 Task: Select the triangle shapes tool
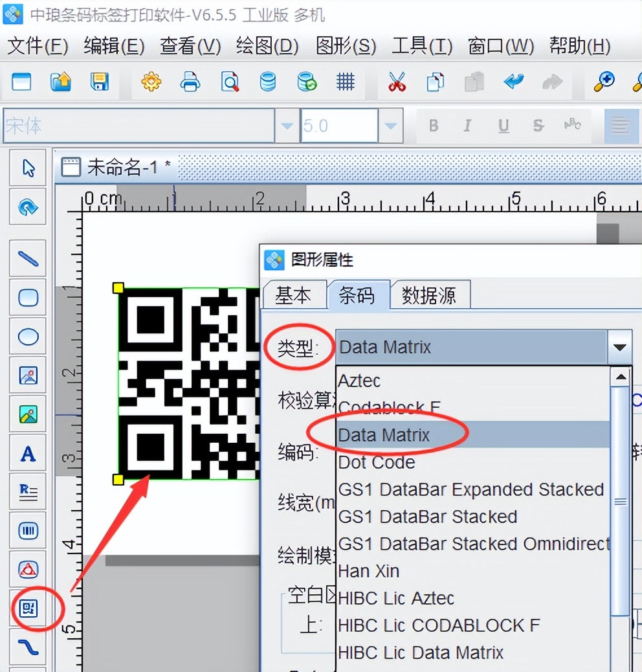(x=28, y=569)
